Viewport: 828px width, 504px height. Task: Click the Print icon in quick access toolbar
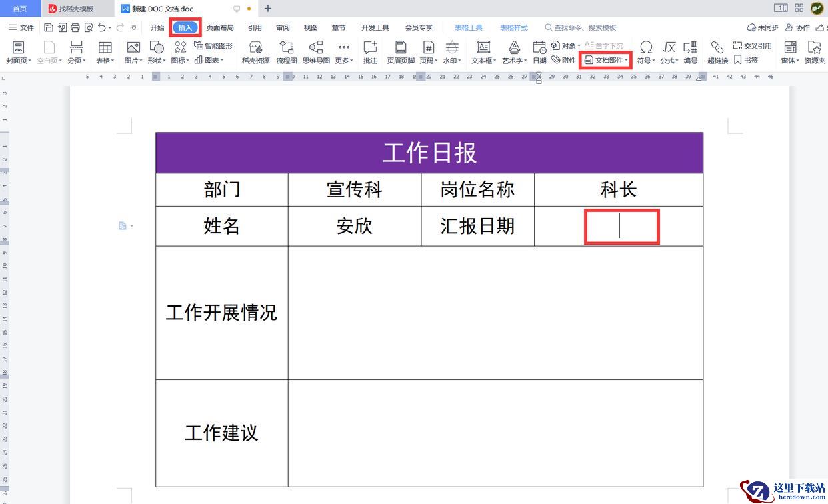point(75,27)
